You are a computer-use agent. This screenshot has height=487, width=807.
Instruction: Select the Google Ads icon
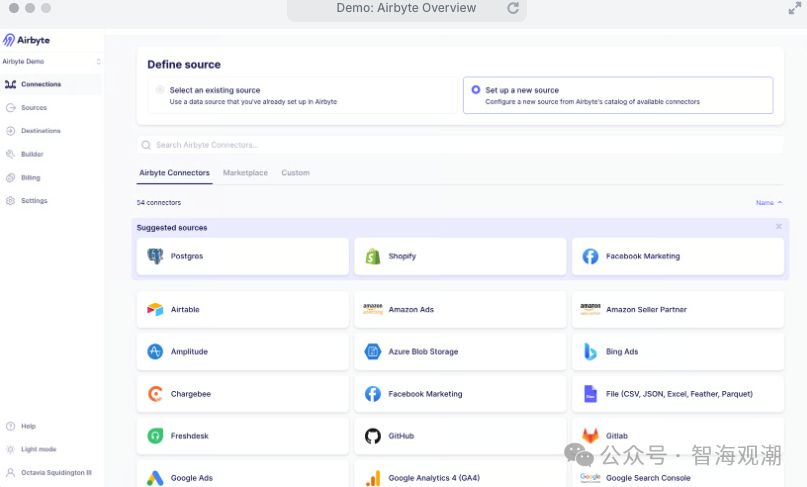(155, 478)
